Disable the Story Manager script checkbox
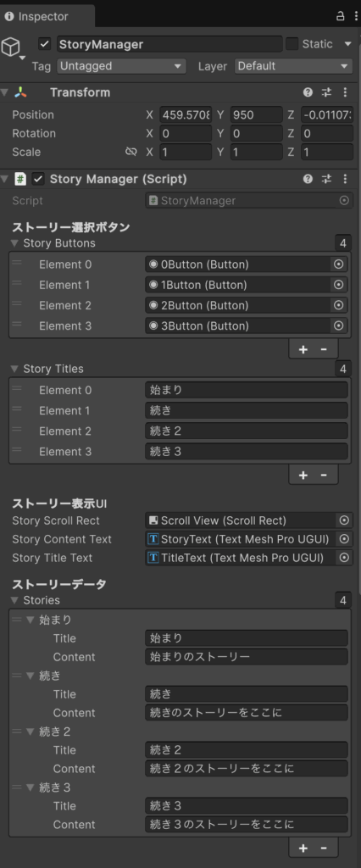This screenshot has height=868, width=361. coord(37,179)
